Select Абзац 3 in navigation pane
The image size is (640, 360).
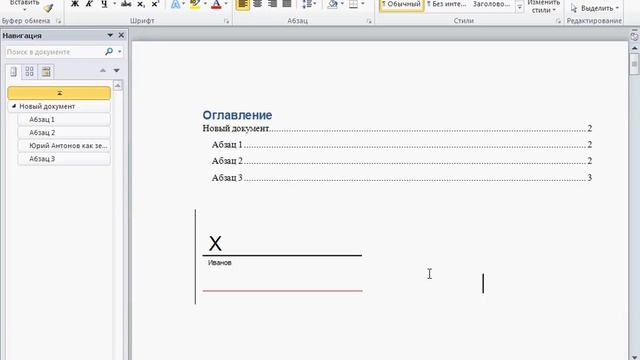coord(64,159)
